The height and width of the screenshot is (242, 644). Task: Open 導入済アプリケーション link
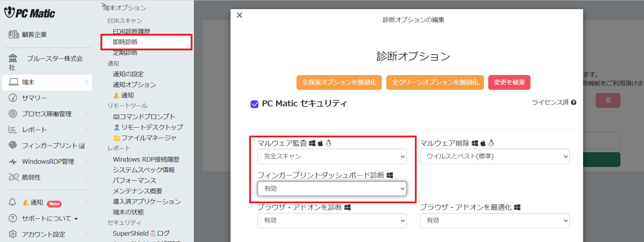tap(147, 201)
